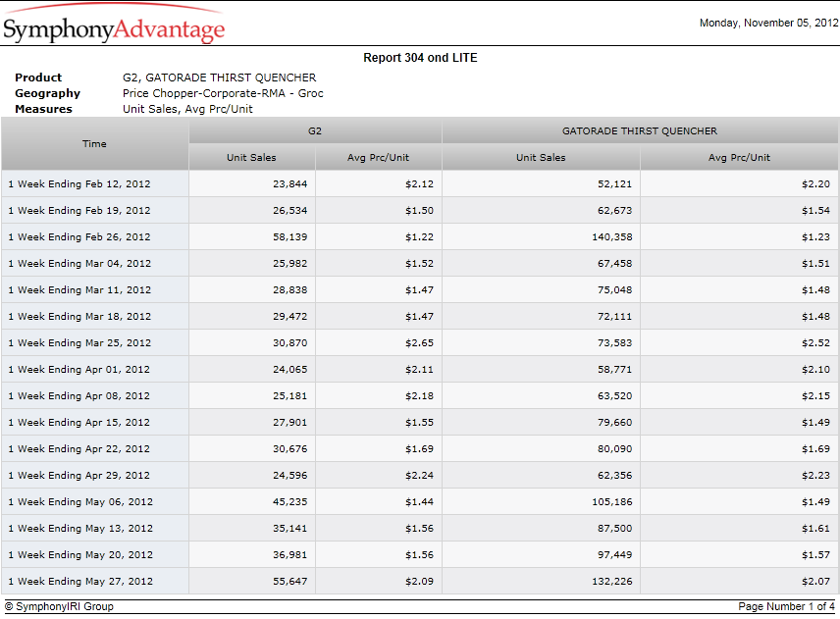Click G2 average price $2.09
The width and height of the screenshot is (840, 619).
click(x=419, y=582)
